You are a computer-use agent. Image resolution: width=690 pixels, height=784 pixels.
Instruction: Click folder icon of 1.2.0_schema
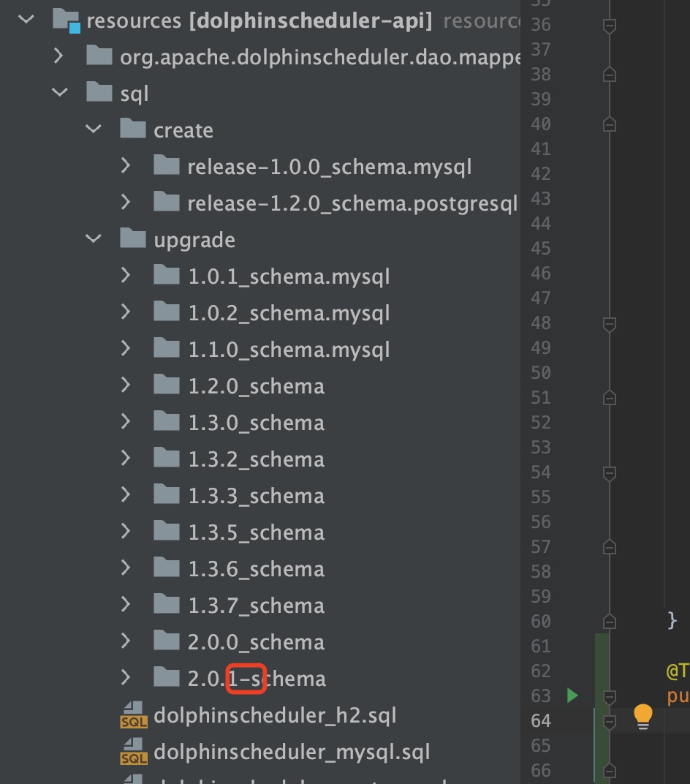point(167,385)
